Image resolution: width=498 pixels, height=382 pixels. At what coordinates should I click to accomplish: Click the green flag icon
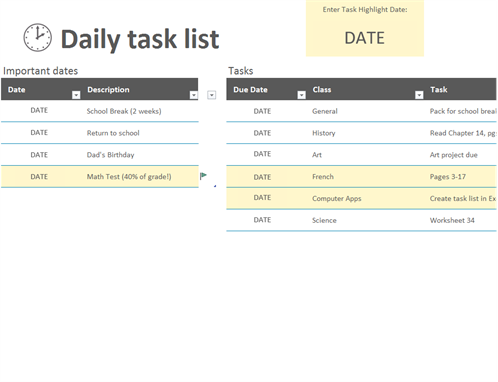(203, 176)
